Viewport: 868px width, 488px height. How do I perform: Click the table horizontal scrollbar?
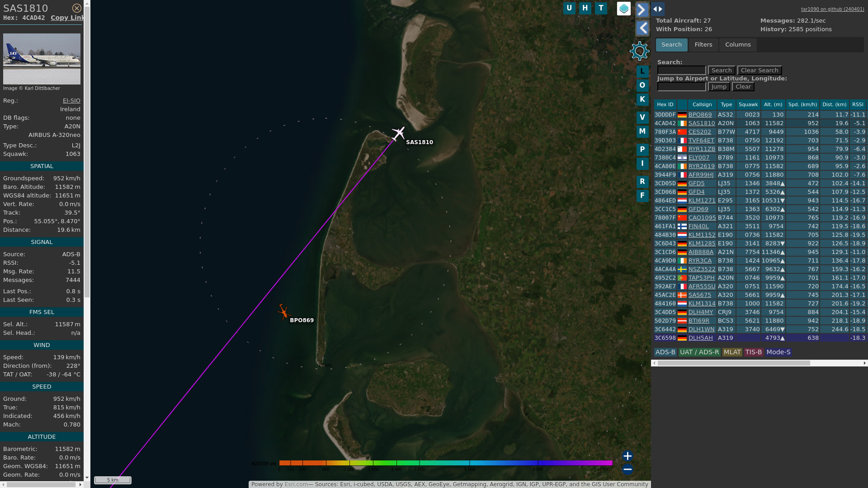point(733,363)
